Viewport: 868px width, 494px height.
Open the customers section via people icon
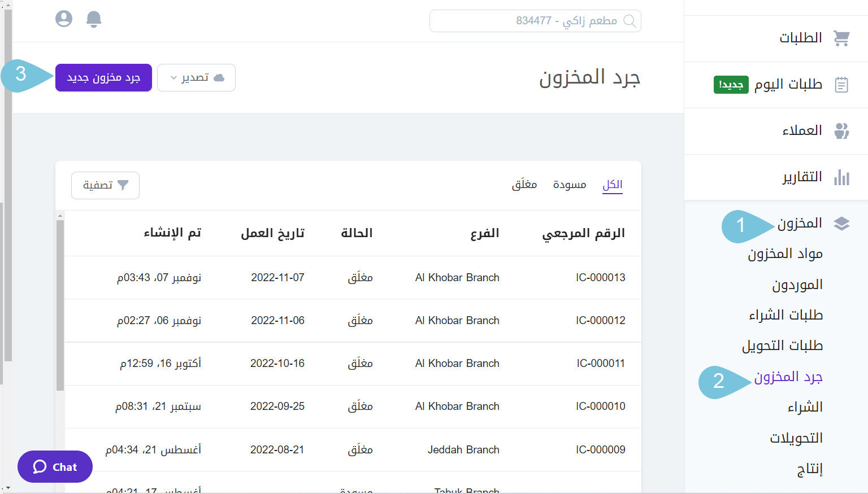tap(842, 130)
